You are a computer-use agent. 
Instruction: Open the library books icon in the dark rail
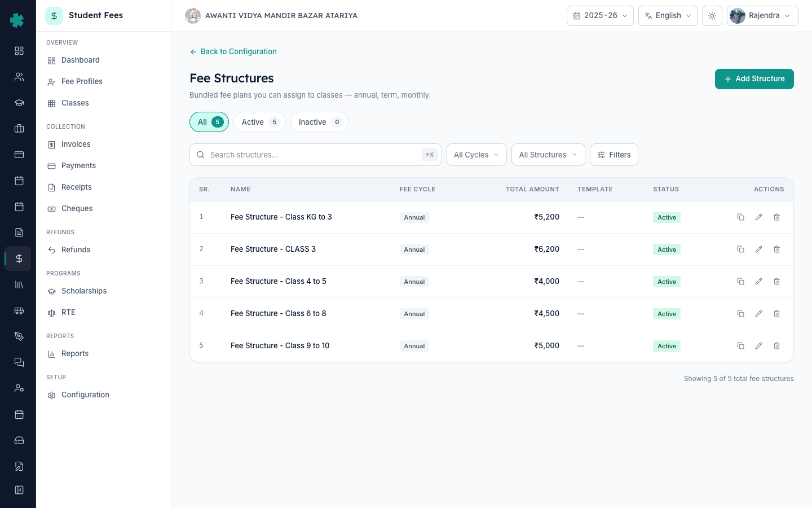coord(19,284)
